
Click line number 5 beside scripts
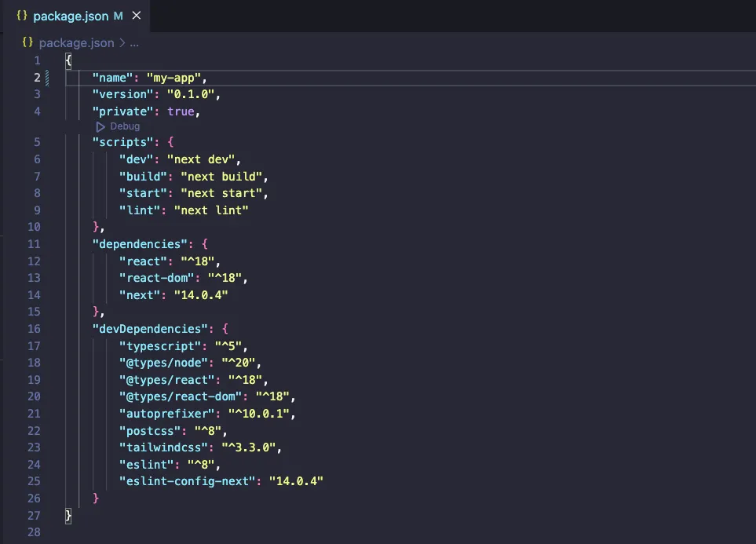[37, 141]
